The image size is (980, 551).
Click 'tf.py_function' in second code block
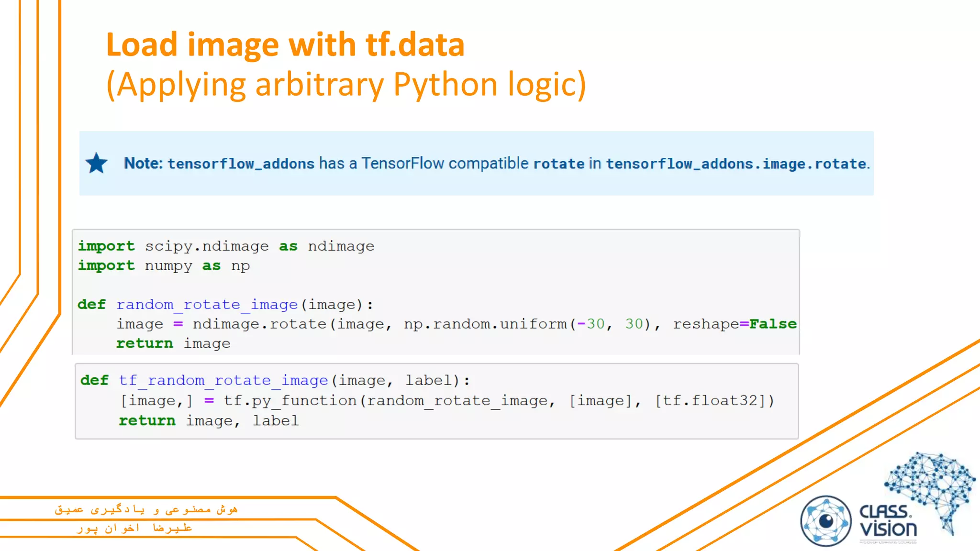(290, 401)
